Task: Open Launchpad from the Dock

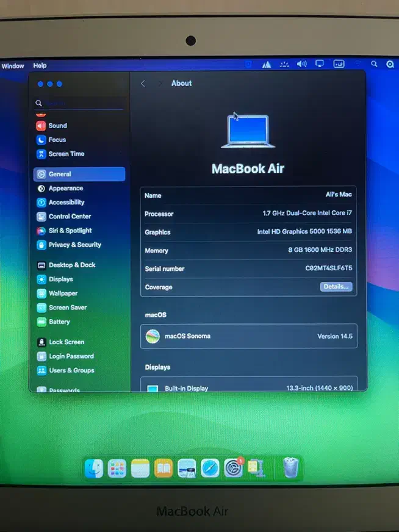Action: (x=117, y=469)
